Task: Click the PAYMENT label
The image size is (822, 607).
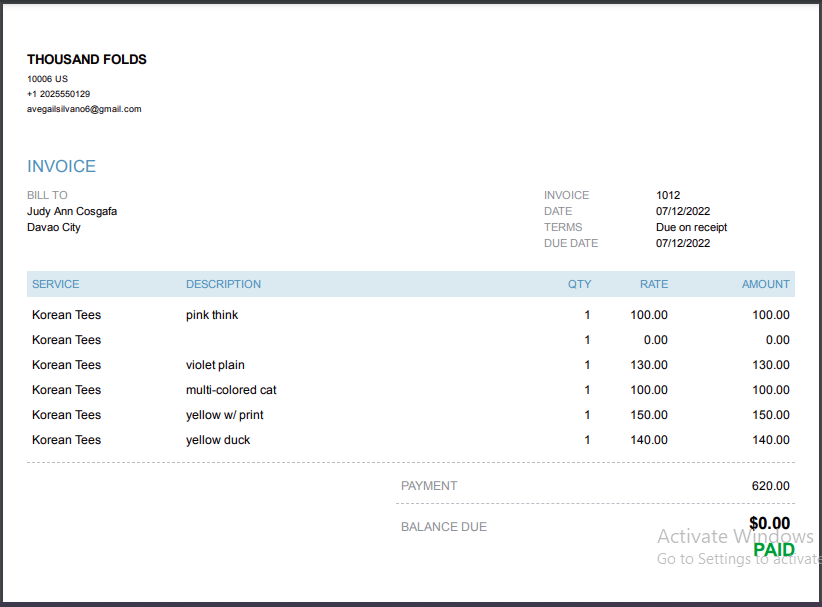Action: click(x=429, y=486)
